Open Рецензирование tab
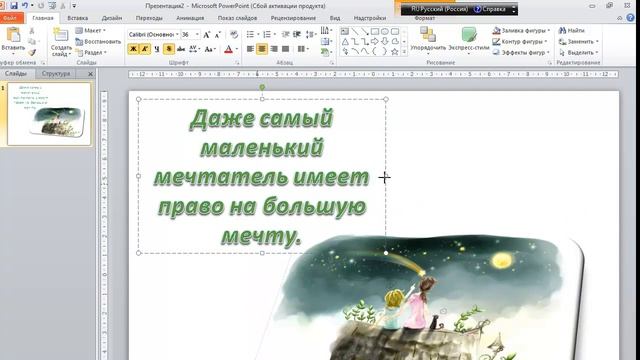This screenshot has height=360, width=640. click(x=293, y=18)
